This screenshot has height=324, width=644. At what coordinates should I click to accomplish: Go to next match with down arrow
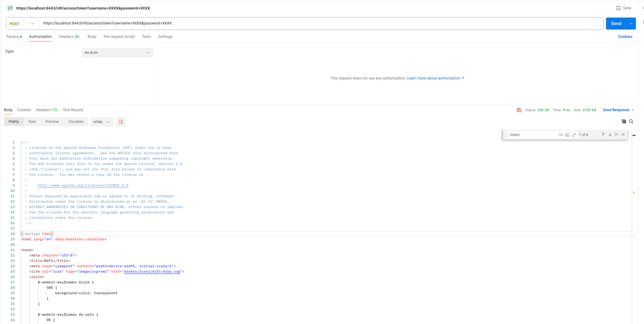coord(610,135)
